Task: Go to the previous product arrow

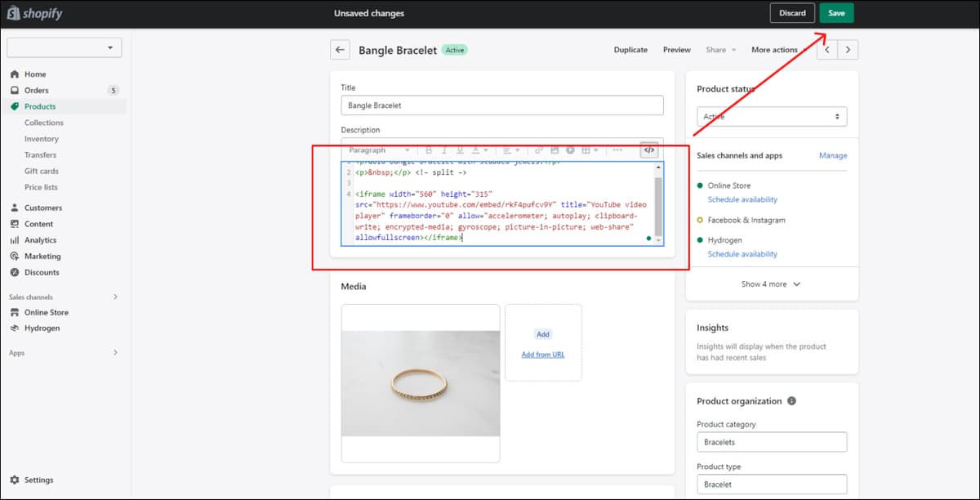Action: pyautogui.click(x=828, y=50)
